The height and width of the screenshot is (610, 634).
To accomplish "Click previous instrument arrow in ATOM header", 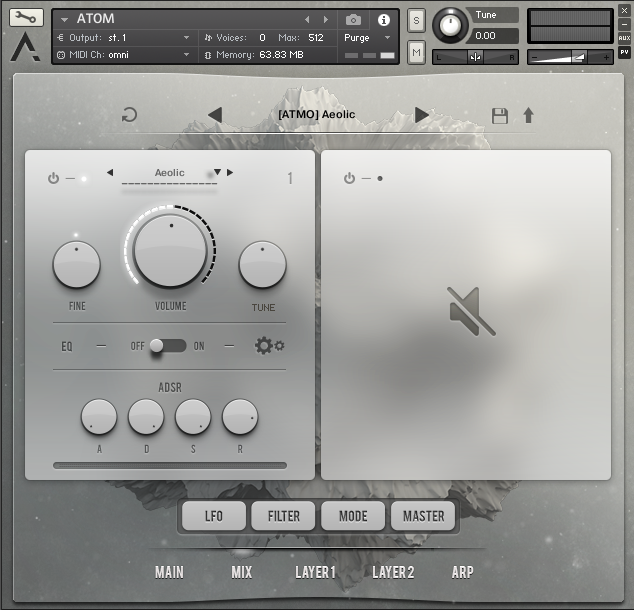I will coord(307,19).
